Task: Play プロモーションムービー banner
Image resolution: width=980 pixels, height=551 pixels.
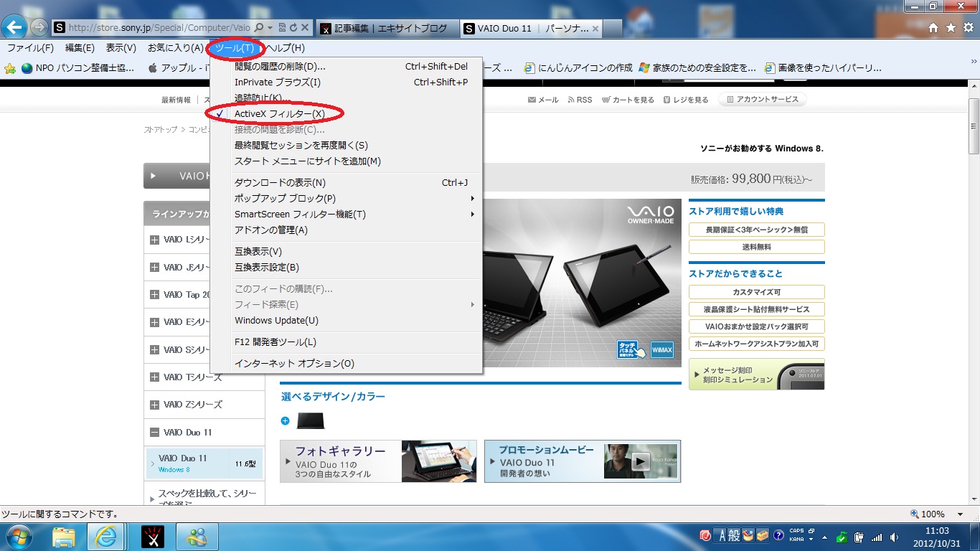Action: [583, 461]
